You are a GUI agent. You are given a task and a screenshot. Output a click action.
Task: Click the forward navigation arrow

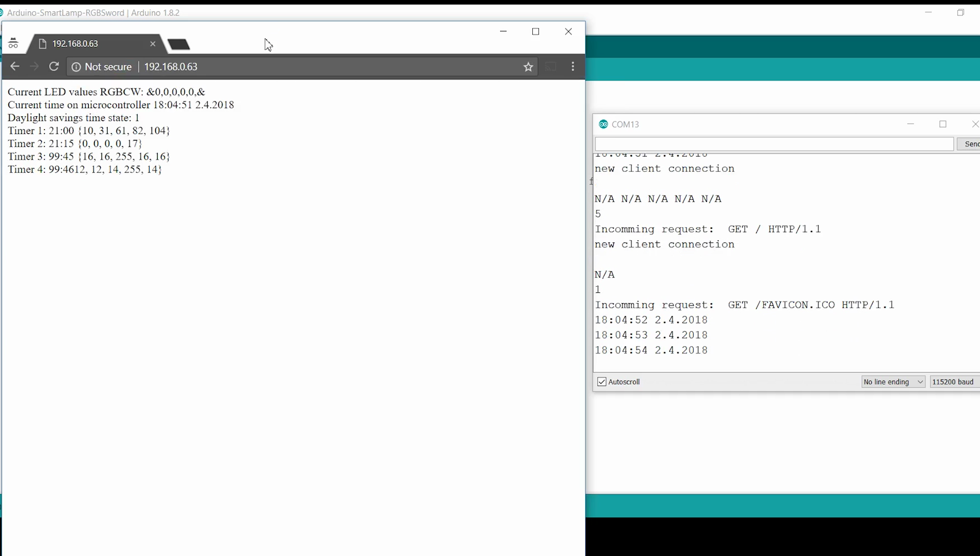(x=34, y=67)
